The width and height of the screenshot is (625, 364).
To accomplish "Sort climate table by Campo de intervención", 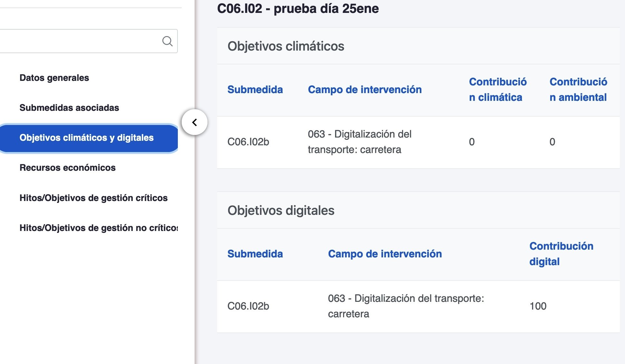I will (x=364, y=90).
